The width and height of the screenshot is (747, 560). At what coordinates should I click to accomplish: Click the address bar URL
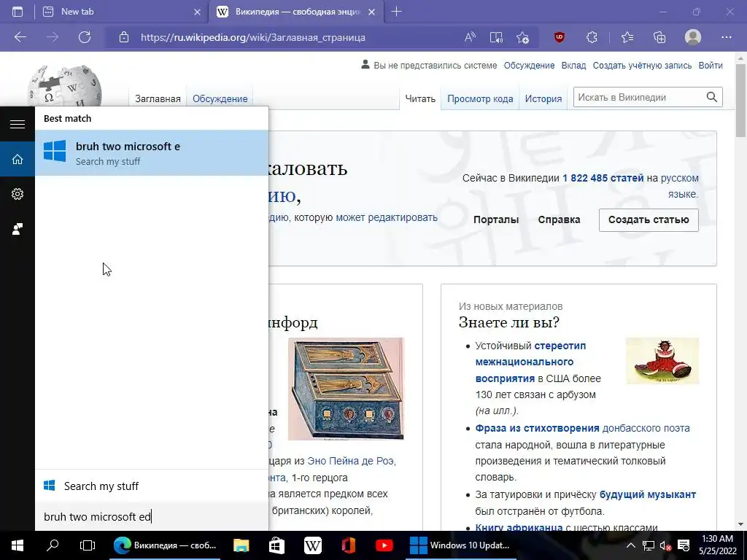pos(253,37)
